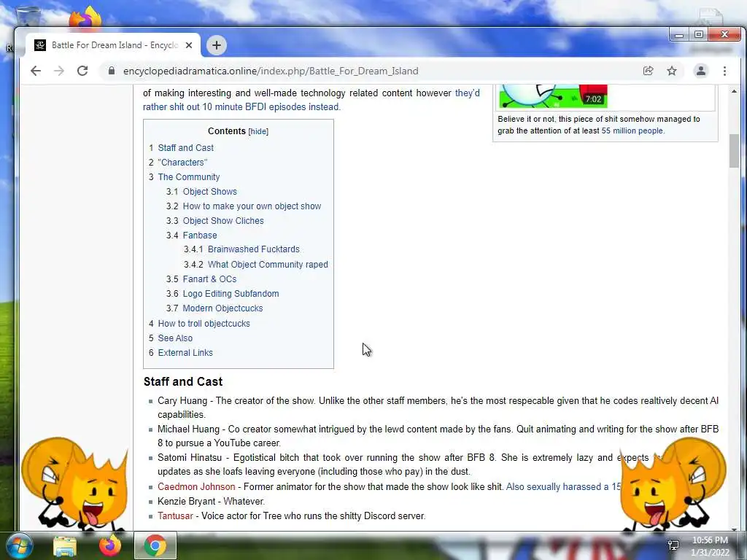The image size is (747, 560).
Task: Hide the Contents table with hide link
Action: coord(258,131)
